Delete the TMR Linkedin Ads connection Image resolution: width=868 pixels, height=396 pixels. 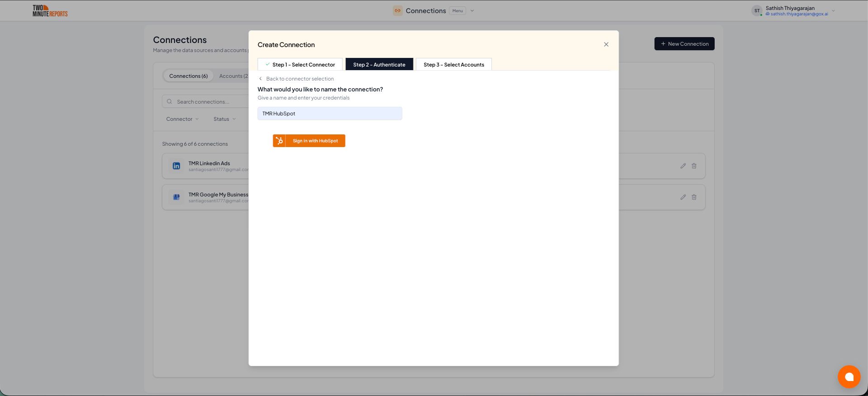694,166
